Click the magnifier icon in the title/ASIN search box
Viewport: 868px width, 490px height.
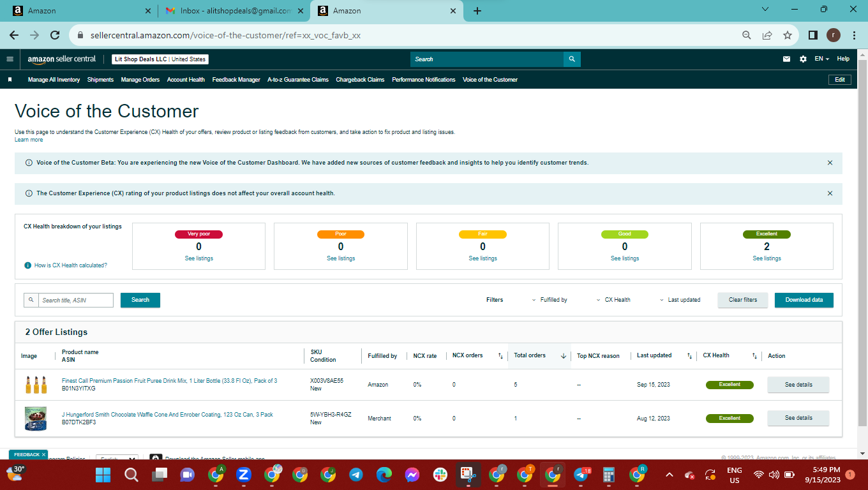31,300
